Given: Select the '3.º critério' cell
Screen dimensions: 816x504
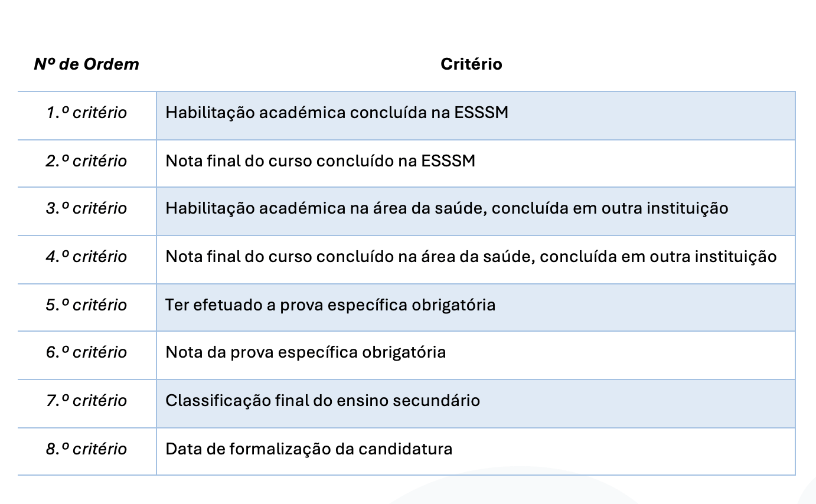Looking at the screenshot, I should pyautogui.click(x=86, y=208).
